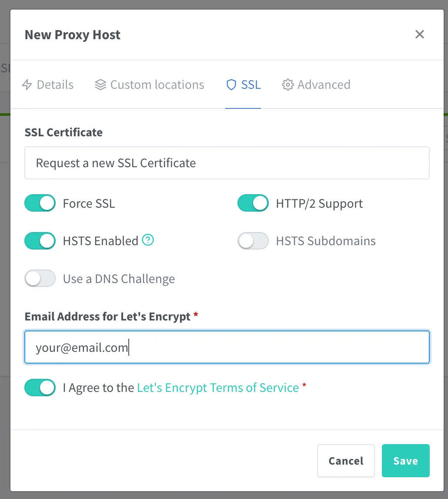
Task: Enable Use a DNS Challenge toggle
Action: [x=40, y=279]
